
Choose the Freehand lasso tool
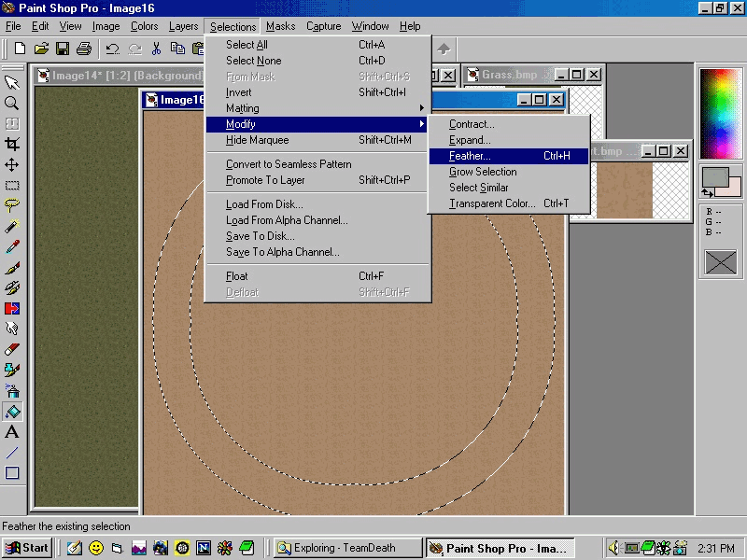pos(12,205)
